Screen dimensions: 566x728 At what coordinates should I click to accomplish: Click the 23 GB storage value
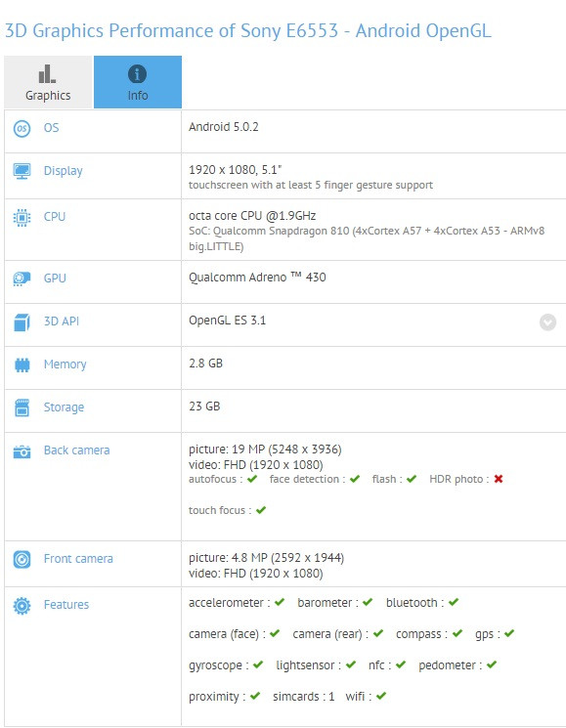pyautogui.click(x=204, y=407)
